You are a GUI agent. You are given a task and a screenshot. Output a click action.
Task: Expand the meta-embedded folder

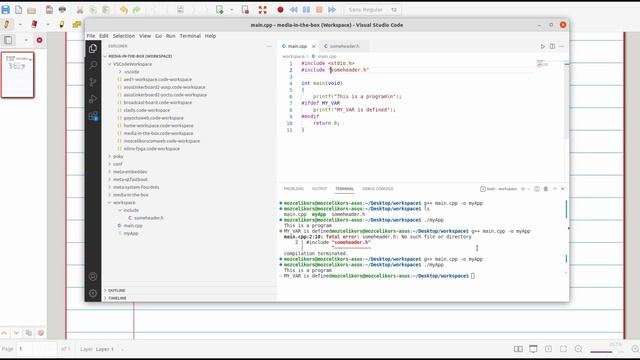129,172
